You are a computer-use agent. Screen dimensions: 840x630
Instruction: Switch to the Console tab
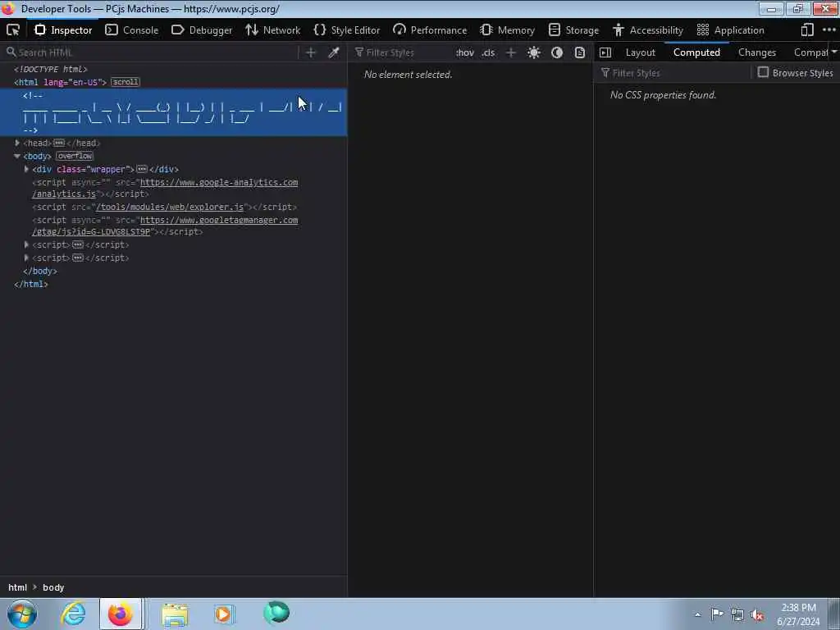coord(132,30)
